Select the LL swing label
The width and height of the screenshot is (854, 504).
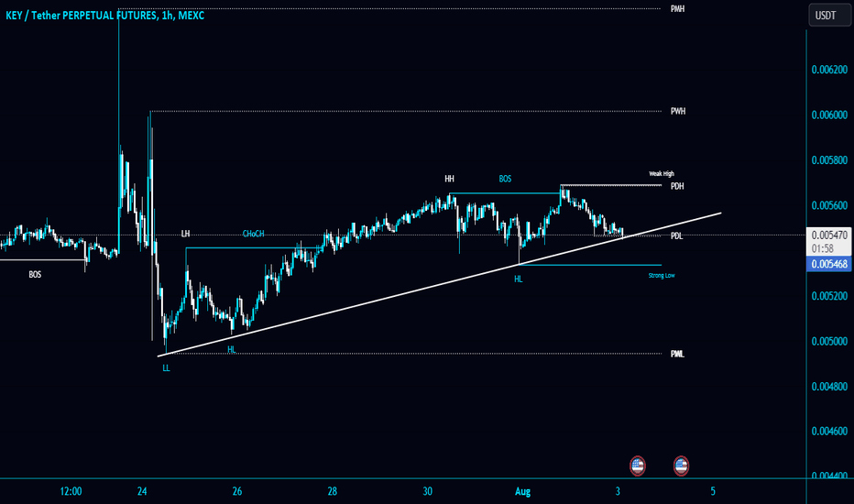click(166, 368)
